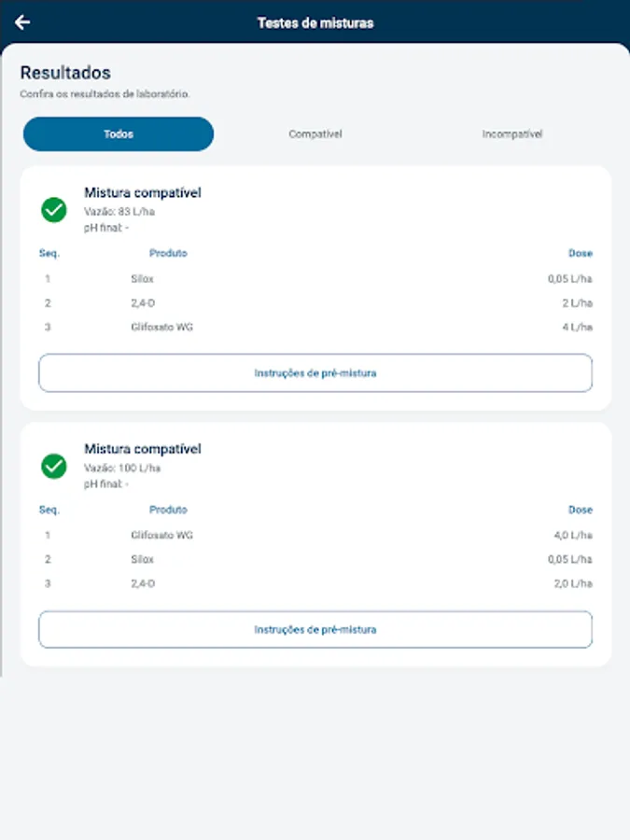Image resolution: width=630 pixels, height=840 pixels.
Task: Click the Testes de misturas header title
Action: tap(315, 22)
